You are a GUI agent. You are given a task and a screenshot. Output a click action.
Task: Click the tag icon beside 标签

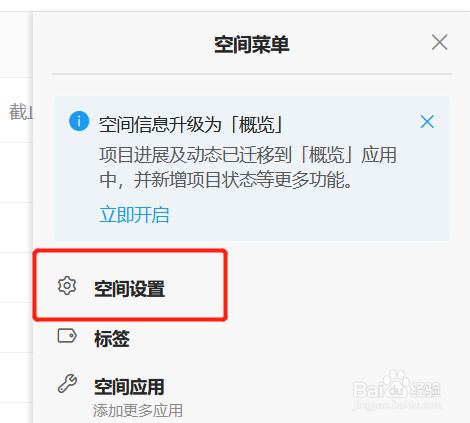pyautogui.click(x=67, y=336)
